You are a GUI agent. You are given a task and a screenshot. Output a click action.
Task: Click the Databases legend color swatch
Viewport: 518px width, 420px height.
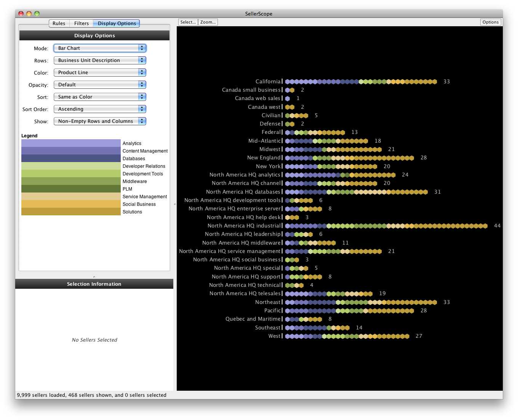click(71, 158)
